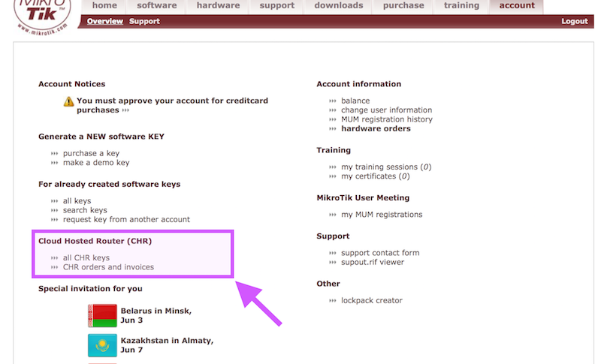This screenshot has width=601, height=364.
Task: Click the Cloud Hosted Router (CHR) heading
Action: [x=95, y=241]
